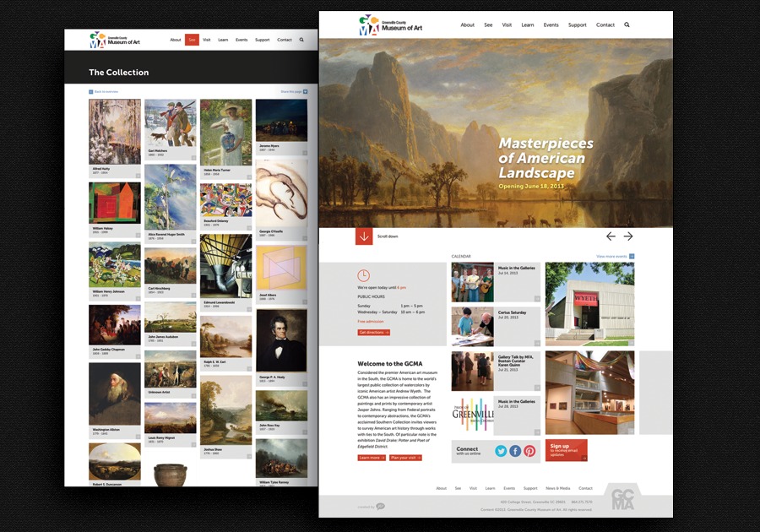
Task: Click the Plan your visit button
Action: [405, 458]
